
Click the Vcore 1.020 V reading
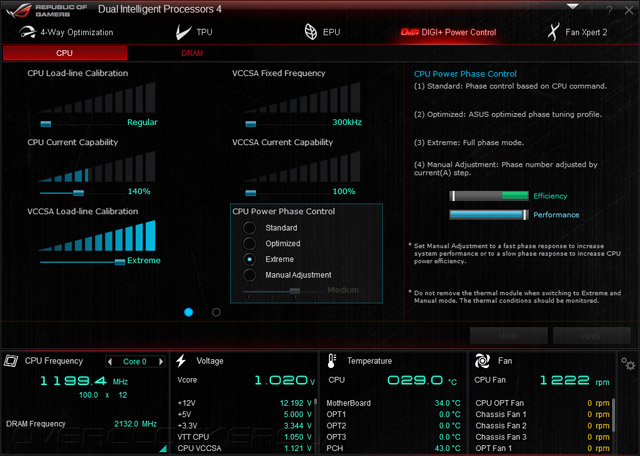coord(284,380)
